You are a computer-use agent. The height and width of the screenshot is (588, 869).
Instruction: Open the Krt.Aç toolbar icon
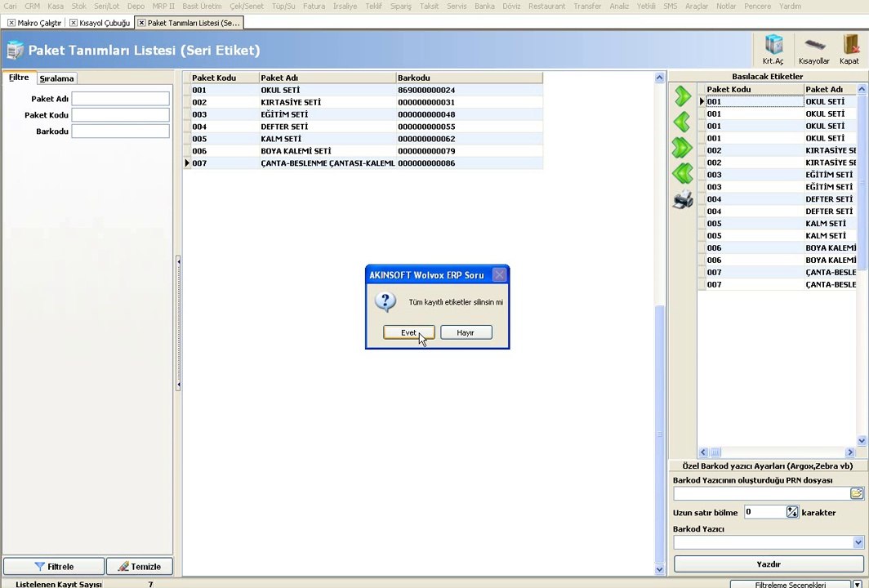click(773, 49)
